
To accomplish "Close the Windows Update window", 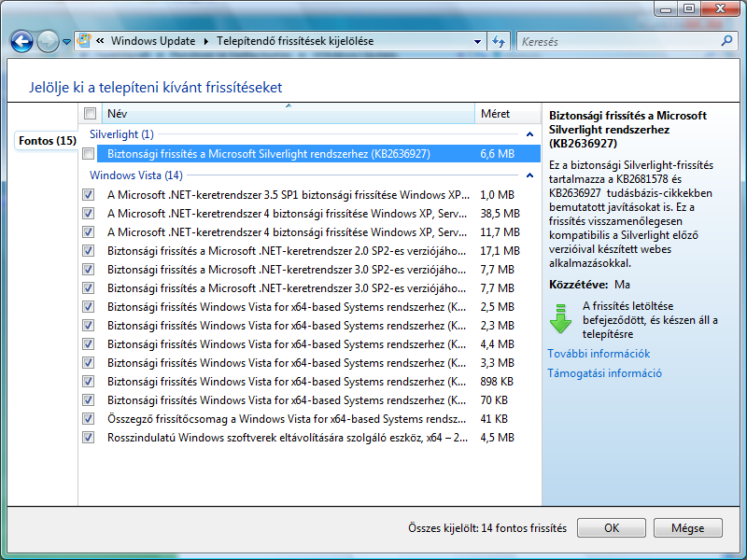I will click(x=720, y=8).
